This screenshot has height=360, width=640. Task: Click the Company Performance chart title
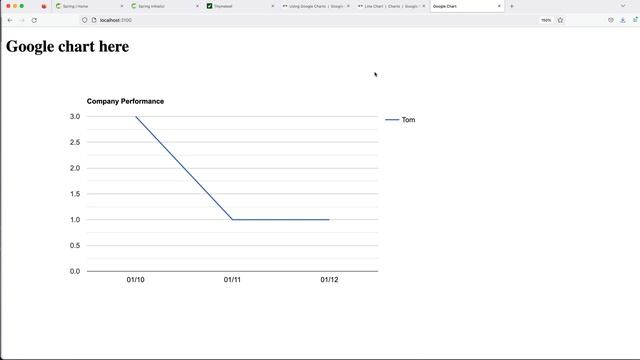pos(125,101)
